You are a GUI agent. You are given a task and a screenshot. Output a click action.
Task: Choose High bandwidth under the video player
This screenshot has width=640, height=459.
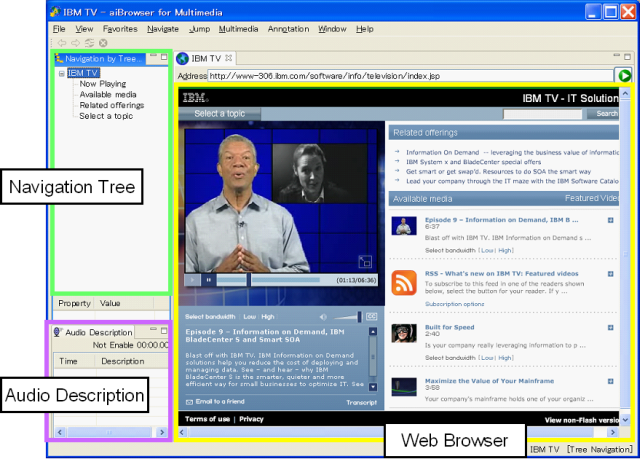268,317
